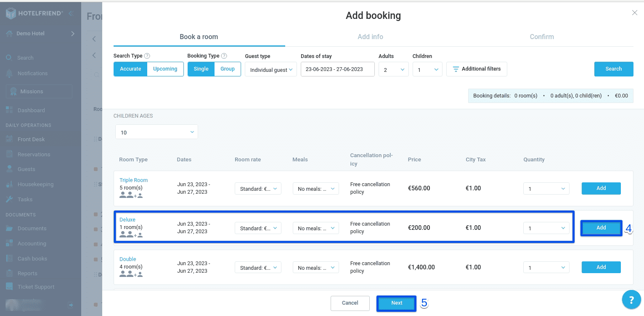644x316 pixels.
Task: Switch Booking Type to Group
Action: coord(227,68)
